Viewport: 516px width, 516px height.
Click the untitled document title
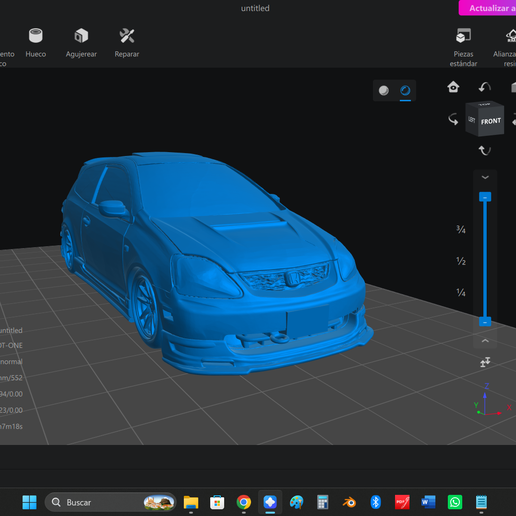click(x=255, y=8)
